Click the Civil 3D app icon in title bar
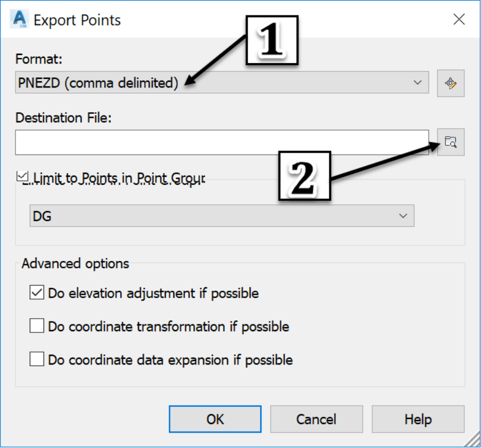The height and width of the screenshot is (448, 481). coord(19,19)
